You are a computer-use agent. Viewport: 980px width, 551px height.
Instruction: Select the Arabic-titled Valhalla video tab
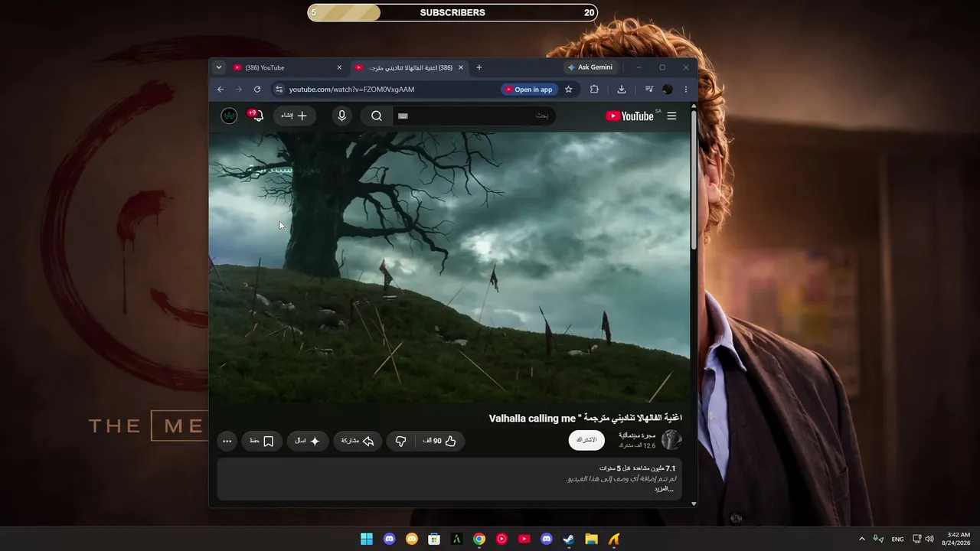coord(408,67)
